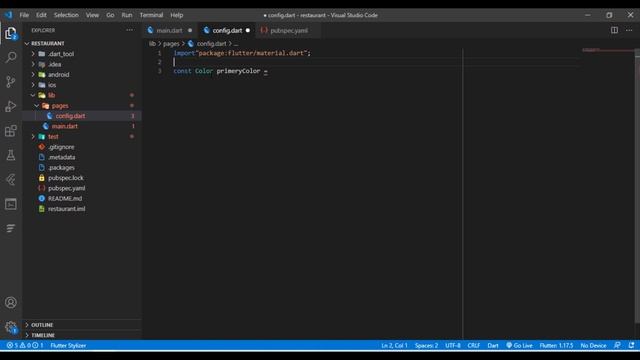Open editor More Actions ellipsis
This screenshot has height=360, width=640.
coord(629,30)
